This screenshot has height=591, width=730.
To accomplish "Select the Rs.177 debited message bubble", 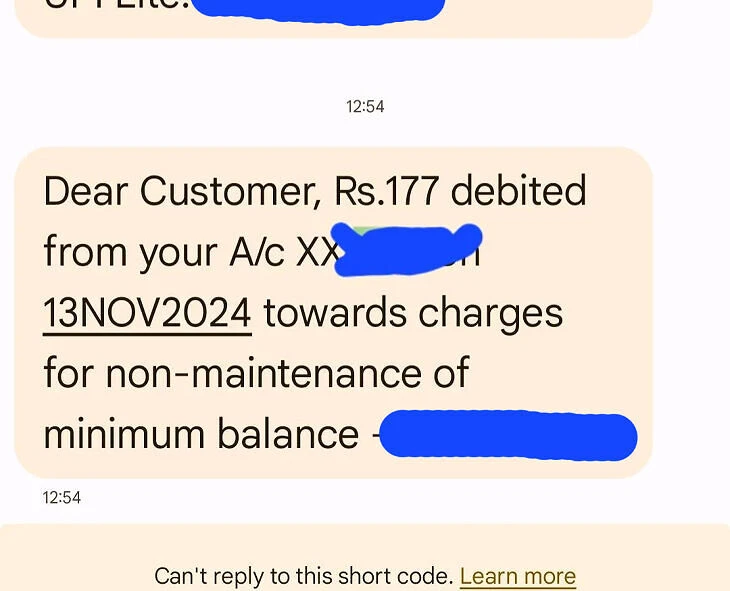I will click(x=333, y=312).
